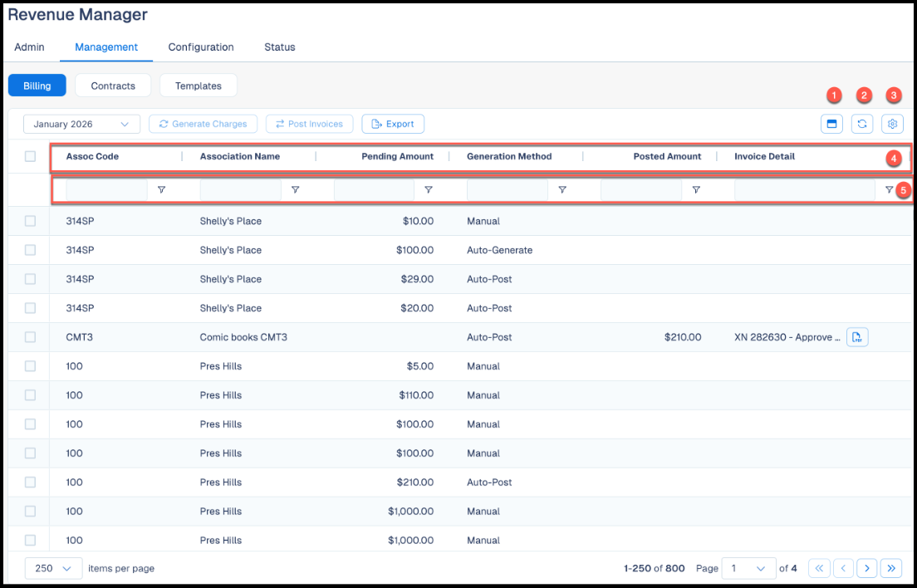Focus the Pending Amount filter input
917x588 pixels.
pyautogui.click(x=375, y=190)
